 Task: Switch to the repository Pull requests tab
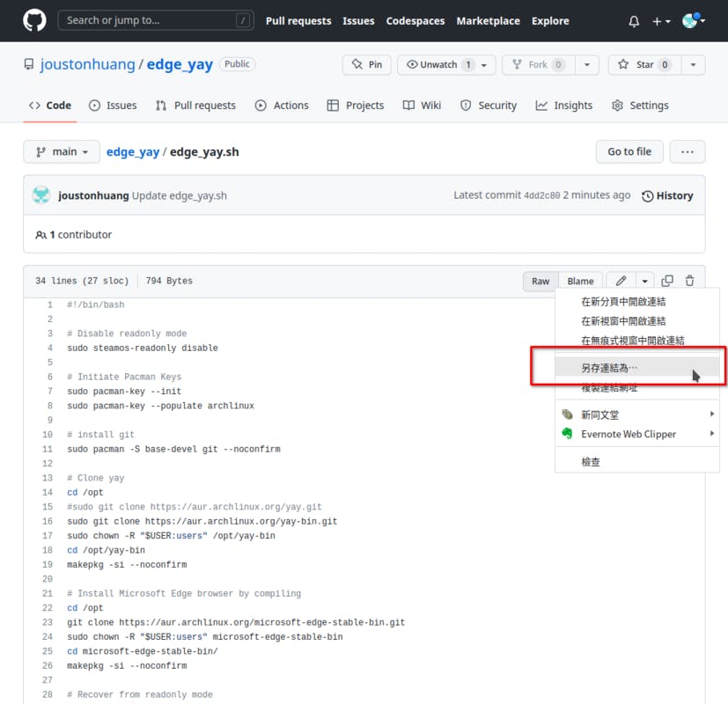(x=196, y=106)
